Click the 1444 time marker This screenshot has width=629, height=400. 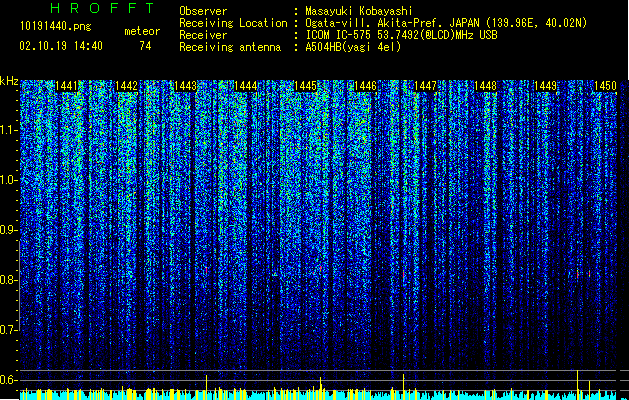point(246,86)
